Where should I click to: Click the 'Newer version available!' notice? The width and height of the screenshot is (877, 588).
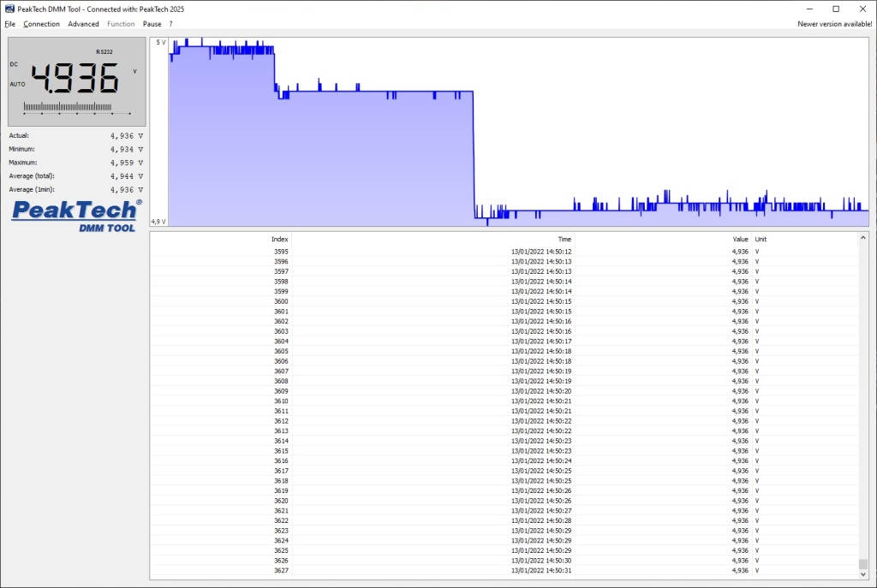tap(834, 24)
